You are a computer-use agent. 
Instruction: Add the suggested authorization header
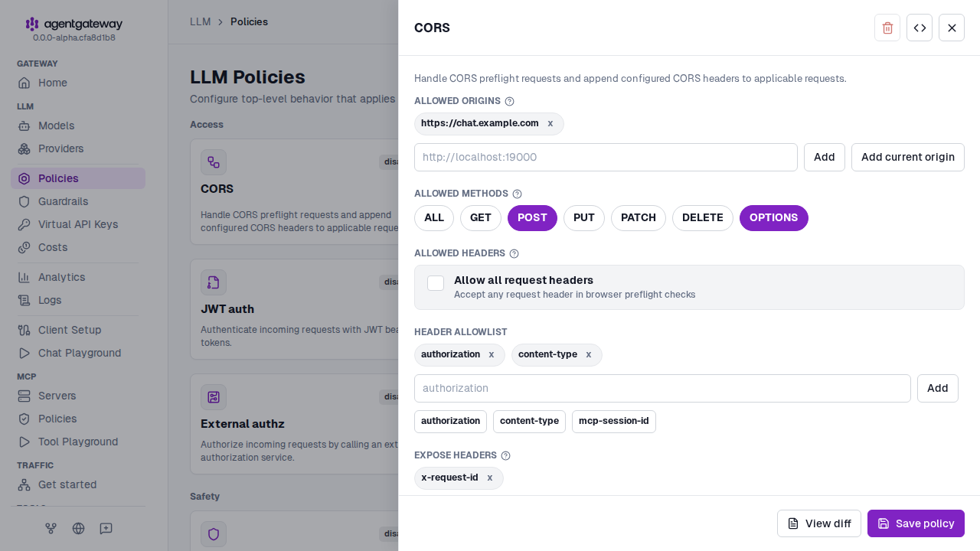450,421
